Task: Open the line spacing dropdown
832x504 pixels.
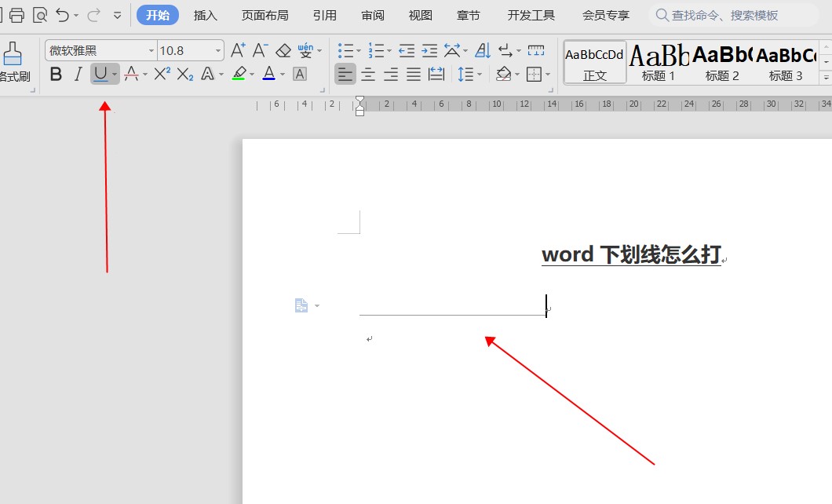Action: pyautogui.click(x=469, y=74)
